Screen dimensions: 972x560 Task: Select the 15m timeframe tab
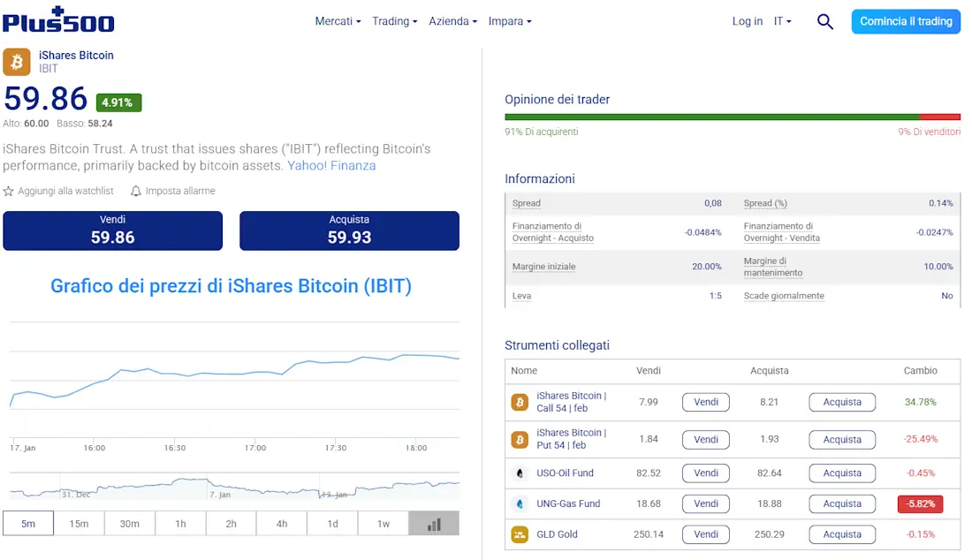[79, 524]
